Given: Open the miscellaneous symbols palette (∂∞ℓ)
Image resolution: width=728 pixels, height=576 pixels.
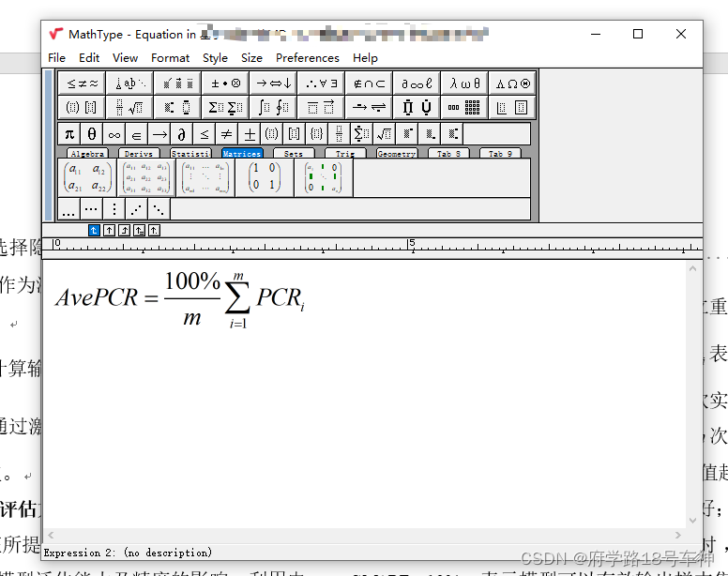Looking at the screenshot, I should pos(417,83).
